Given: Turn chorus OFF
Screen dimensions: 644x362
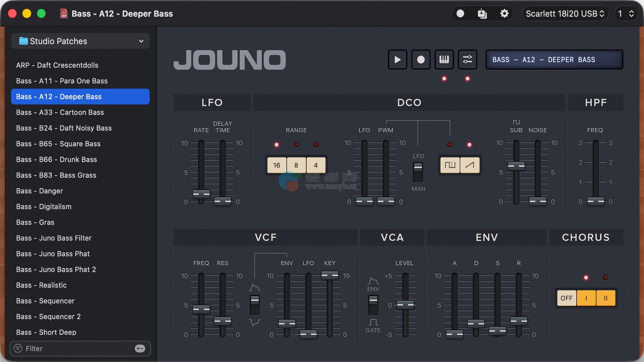Looking at the screenshot, I should pos(566,298).
